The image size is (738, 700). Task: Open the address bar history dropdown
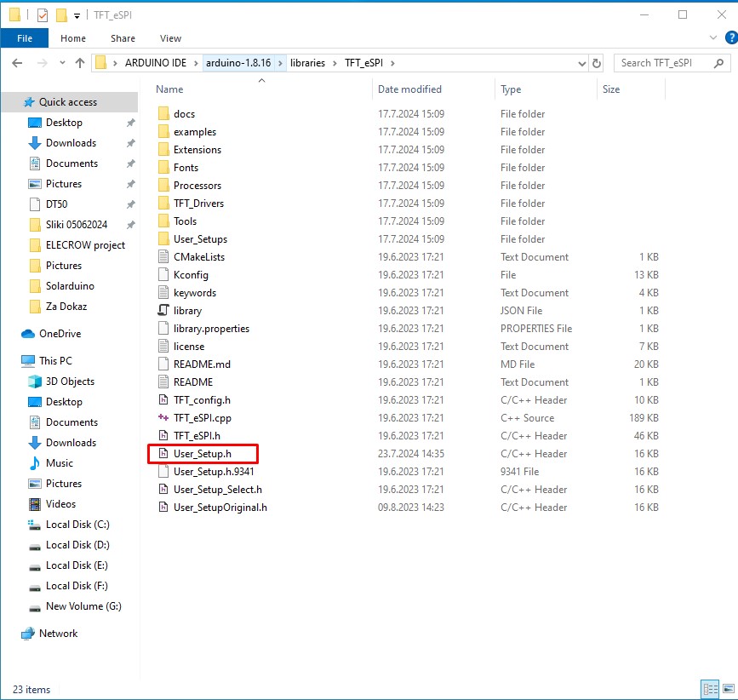click(581, 63)
